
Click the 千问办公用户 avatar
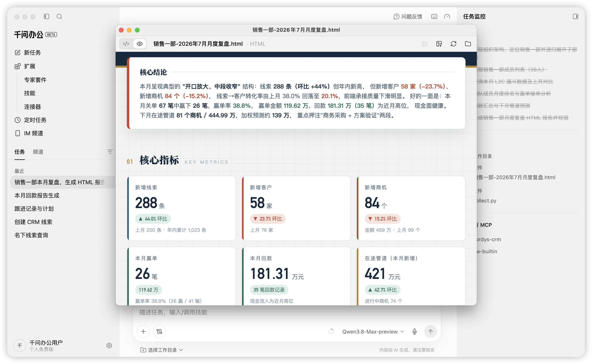[x=20, y=346]
